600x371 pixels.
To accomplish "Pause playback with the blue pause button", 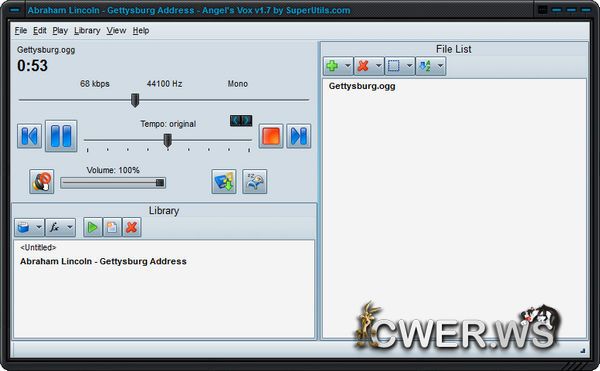I will [61, 136].
